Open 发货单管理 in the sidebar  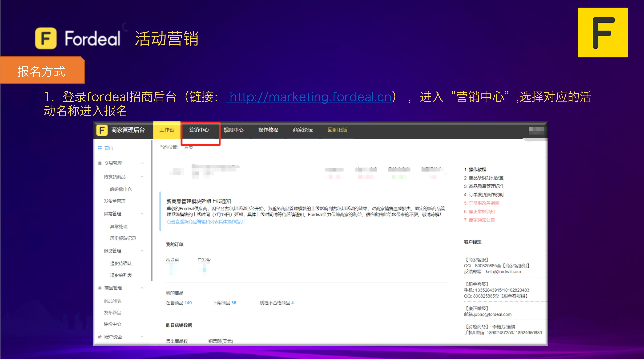[115, 201]
